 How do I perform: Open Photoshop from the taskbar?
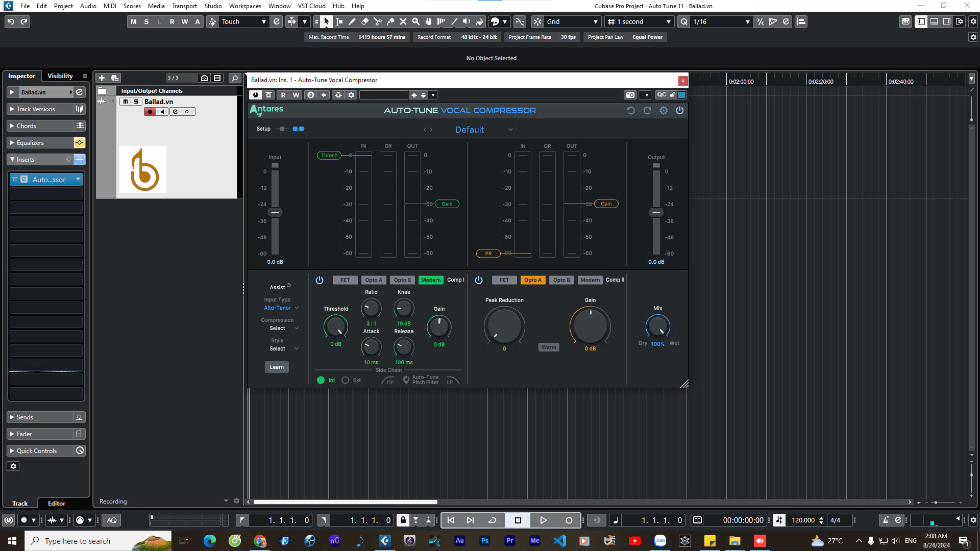(x=484, y=541)
